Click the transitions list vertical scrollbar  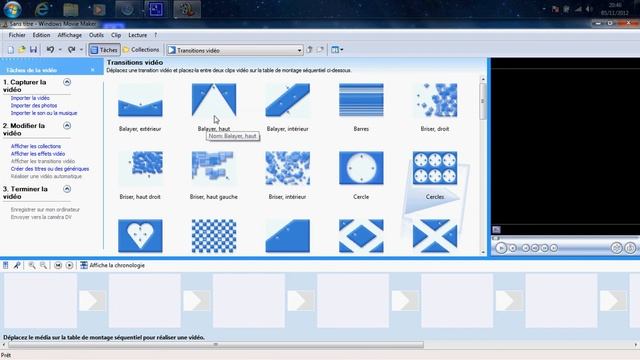(x=483, y=101)
